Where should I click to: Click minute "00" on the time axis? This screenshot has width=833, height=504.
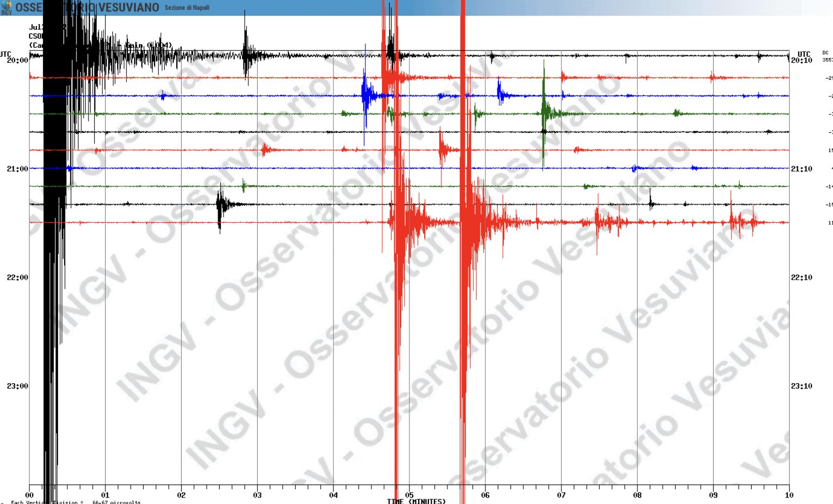pos(29,495)
